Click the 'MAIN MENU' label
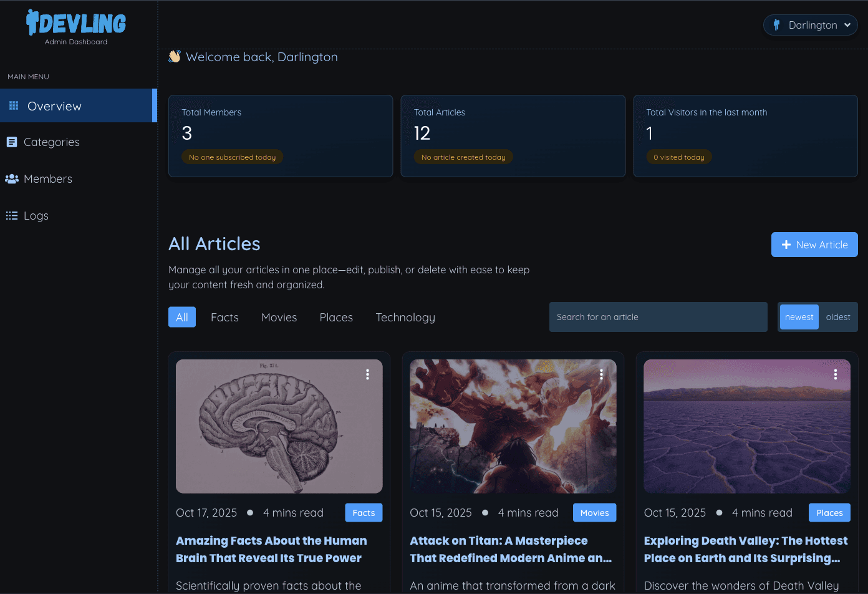 click(x=28, y=77)
